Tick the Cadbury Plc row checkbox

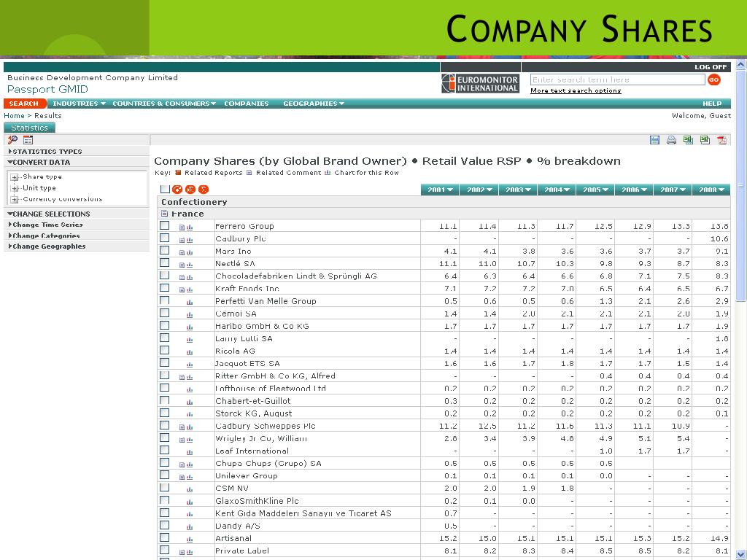coord(164,238)
